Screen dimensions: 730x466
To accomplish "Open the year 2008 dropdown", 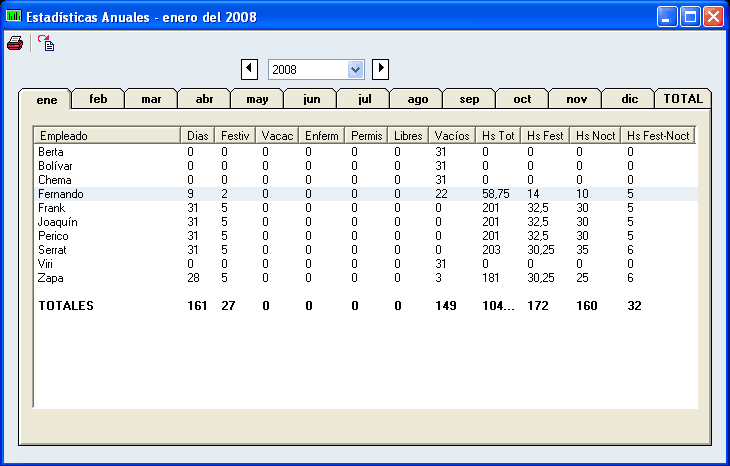I will point(355,69).
